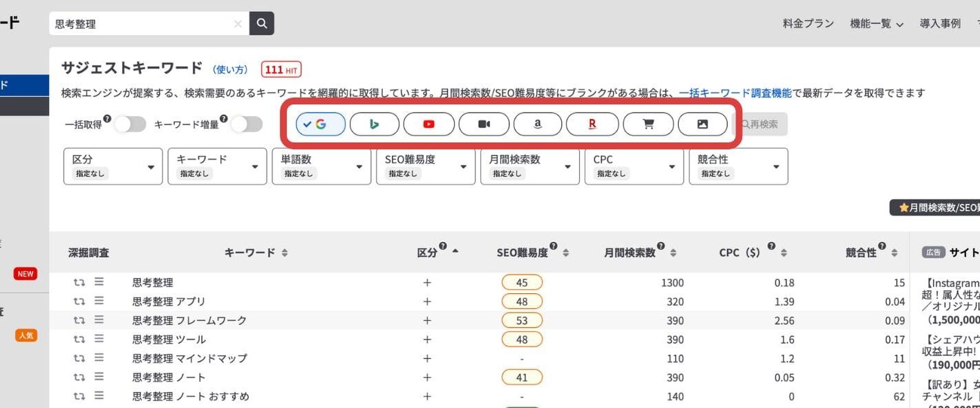Click deep-research arrows icon for 思考整理 row
This screenshot has width=980, height=408.
tap(79, 283)
